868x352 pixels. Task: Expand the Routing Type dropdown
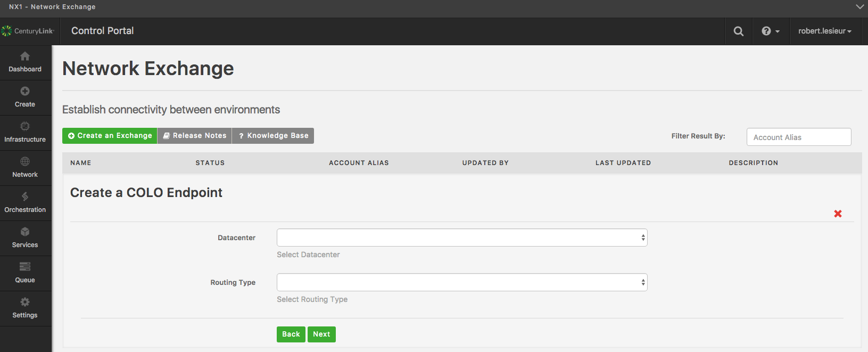click(461, 283)
